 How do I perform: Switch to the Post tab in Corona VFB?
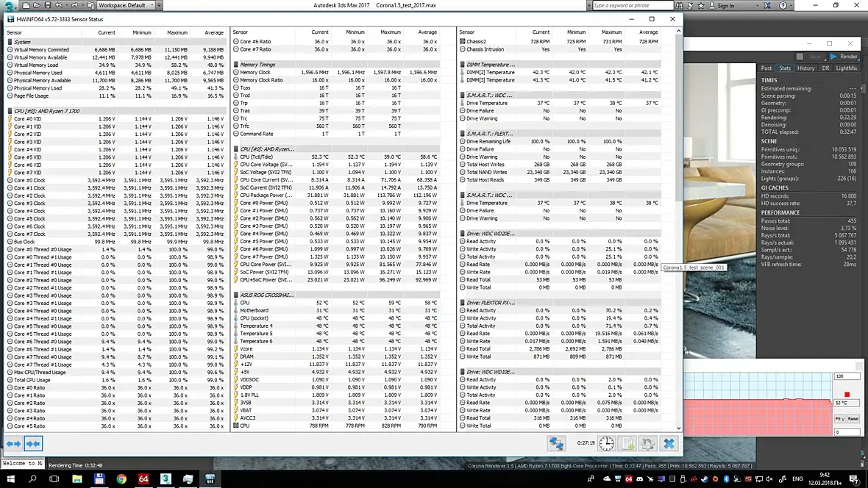(x=766, y=68)
